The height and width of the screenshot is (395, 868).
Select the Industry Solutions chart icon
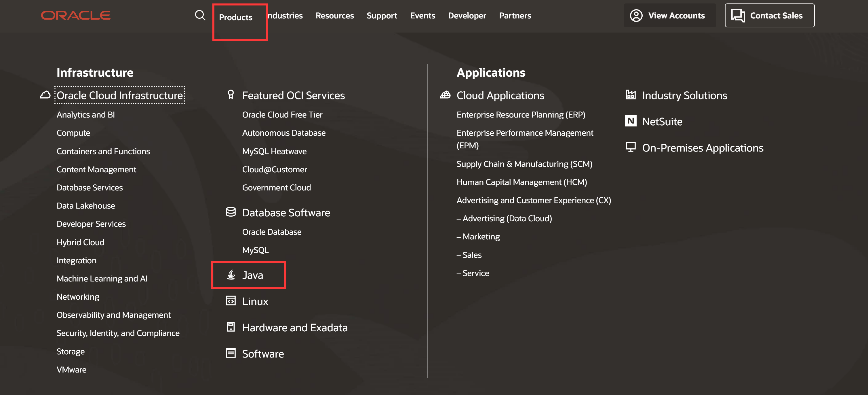(631, 95)
